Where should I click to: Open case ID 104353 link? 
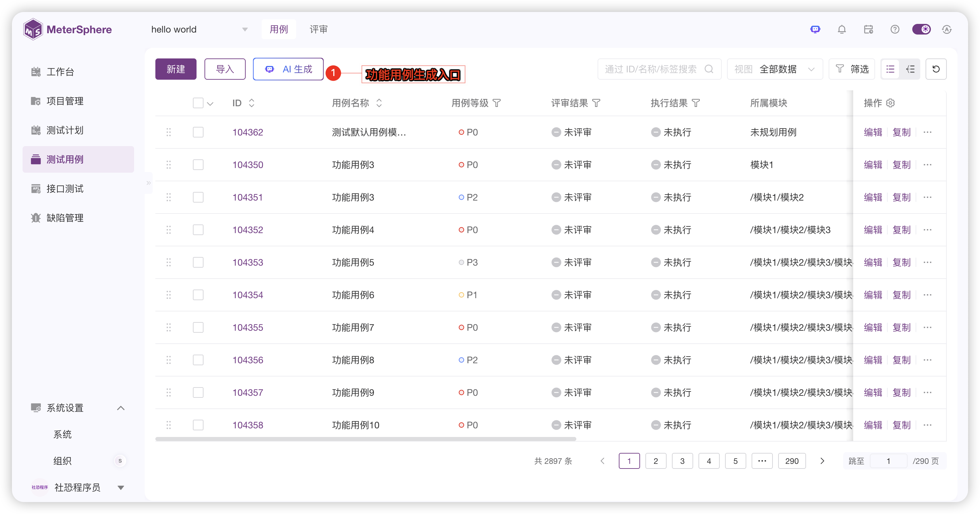(248, 263)
